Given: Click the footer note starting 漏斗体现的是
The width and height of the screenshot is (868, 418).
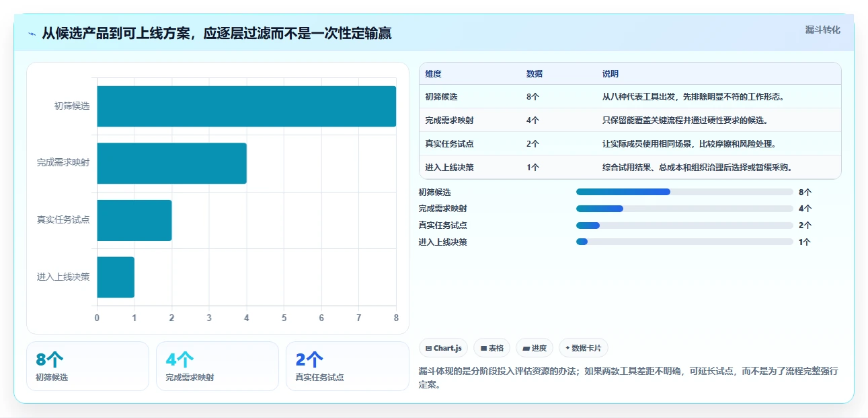Looking at the screenshot, I should 628,378.
